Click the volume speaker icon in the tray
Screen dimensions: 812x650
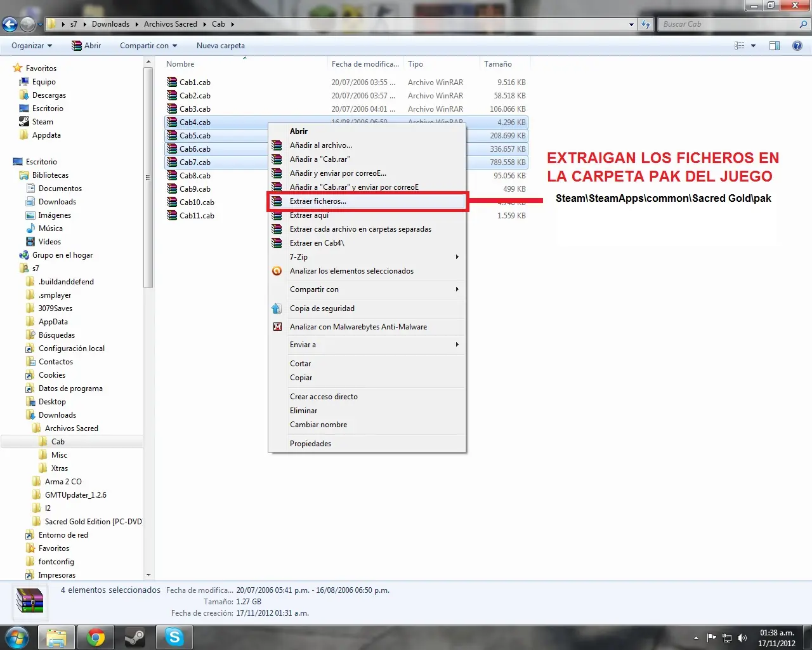click(x=742, y=638)
